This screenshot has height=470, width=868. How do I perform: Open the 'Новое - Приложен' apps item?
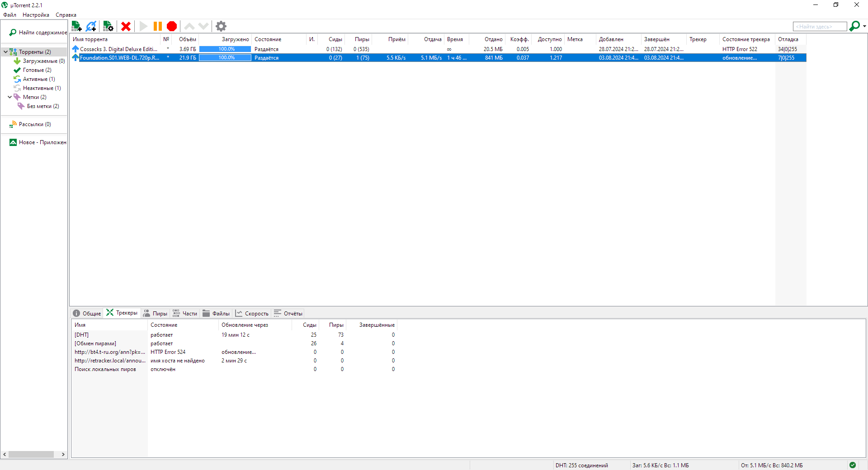coord(38,142)
